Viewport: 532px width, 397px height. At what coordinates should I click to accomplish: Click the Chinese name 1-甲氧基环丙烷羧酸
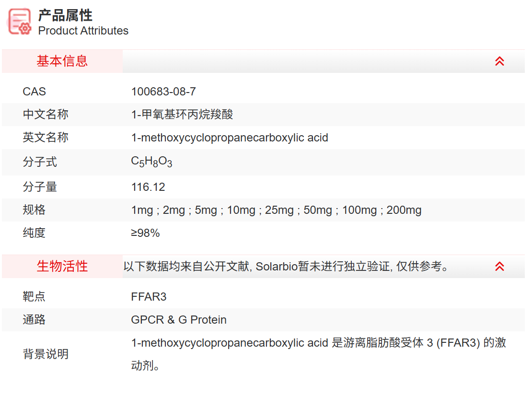click(x=182, y=115)
